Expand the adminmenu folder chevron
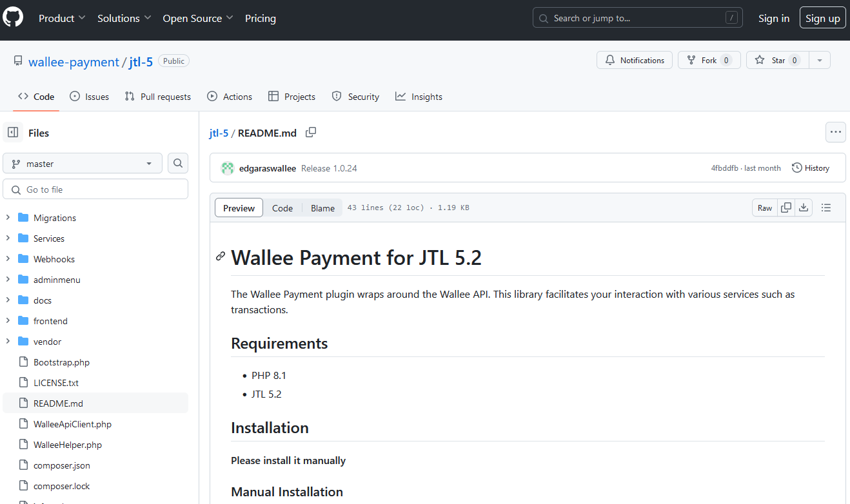Viewport: 850px width, 504px height. pos(8,280)
